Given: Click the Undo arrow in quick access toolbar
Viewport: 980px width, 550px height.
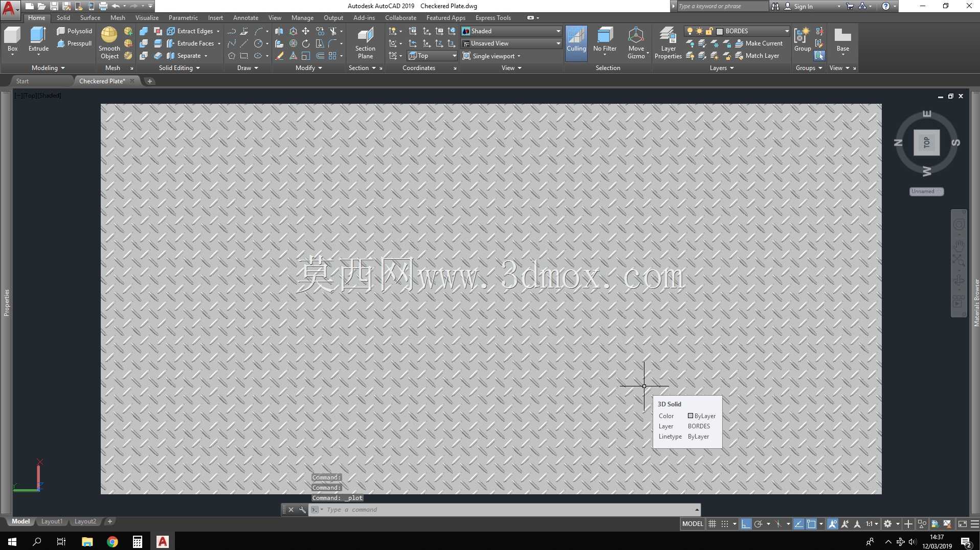Looking at the screenshot, I should click(116, 6).
